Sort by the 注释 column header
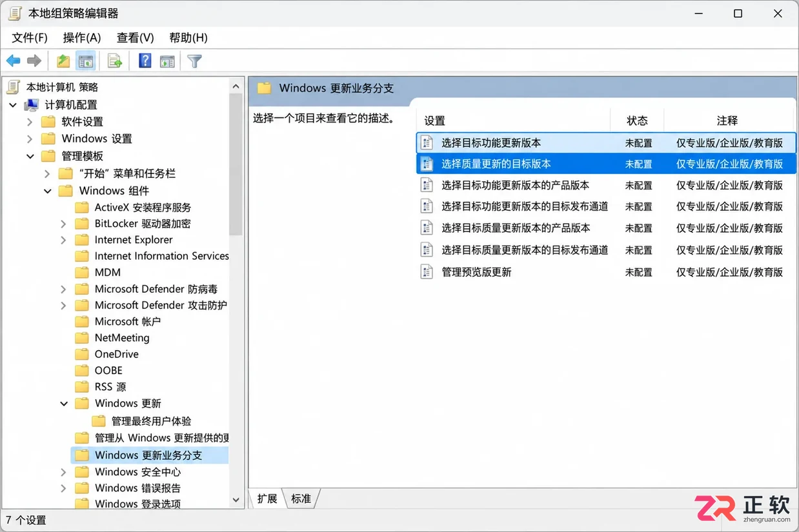The width and height of the screenshot is (799, 532). [x=727, y=121]
